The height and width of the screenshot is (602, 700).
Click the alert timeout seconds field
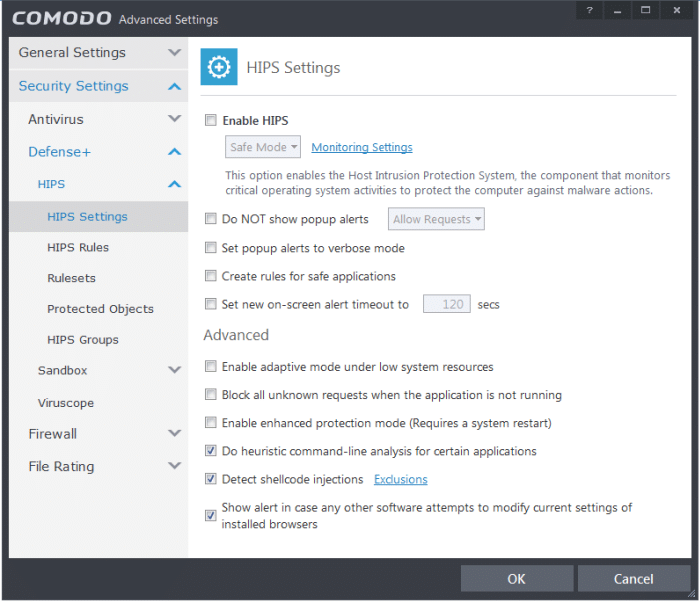(x=446, y=304)
